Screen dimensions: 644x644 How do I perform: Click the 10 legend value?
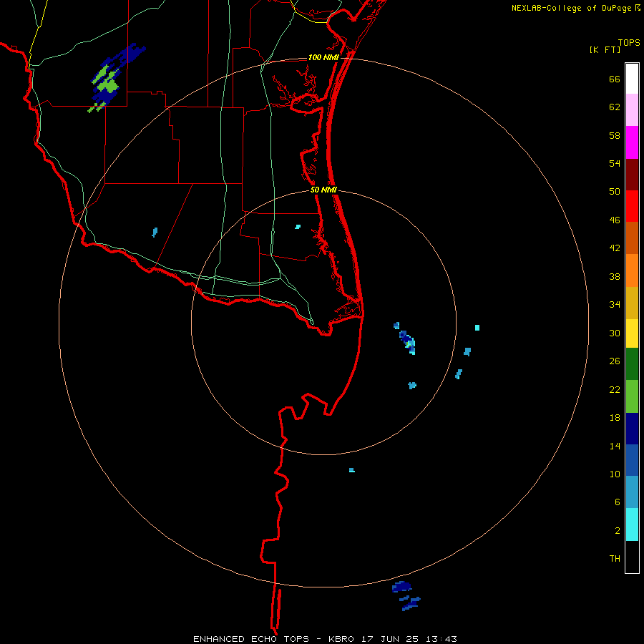coord(615,474)
